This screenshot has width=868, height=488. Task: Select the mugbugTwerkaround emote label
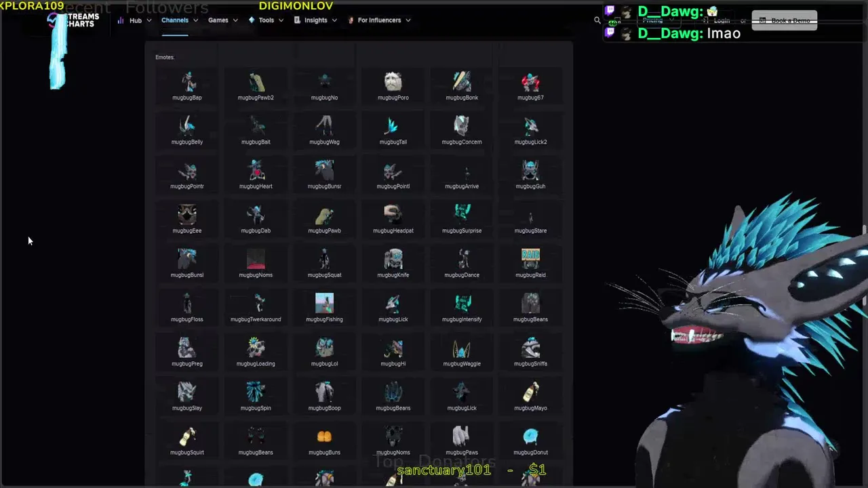click(x=256, y=319)
